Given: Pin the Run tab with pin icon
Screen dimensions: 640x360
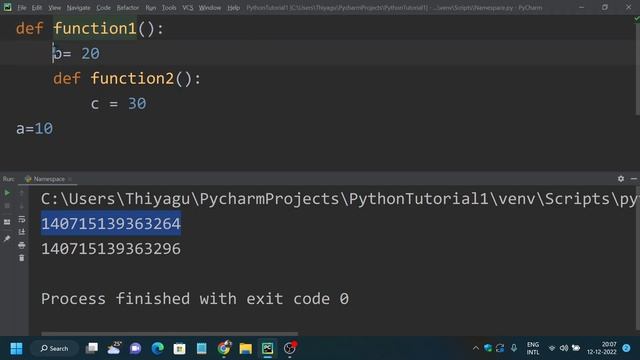Looking at the screenshot, I should [7, 238].
